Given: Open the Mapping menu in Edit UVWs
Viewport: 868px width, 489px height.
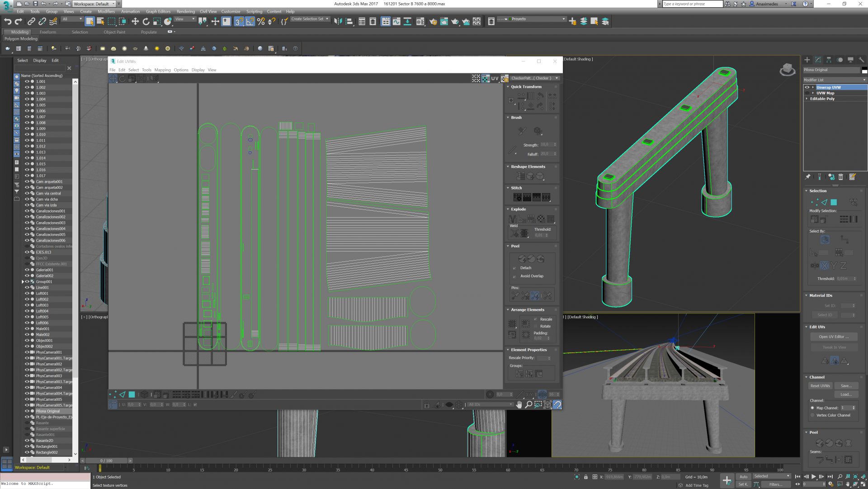Looking at the screenshot, I should click(x=162, y=70).
